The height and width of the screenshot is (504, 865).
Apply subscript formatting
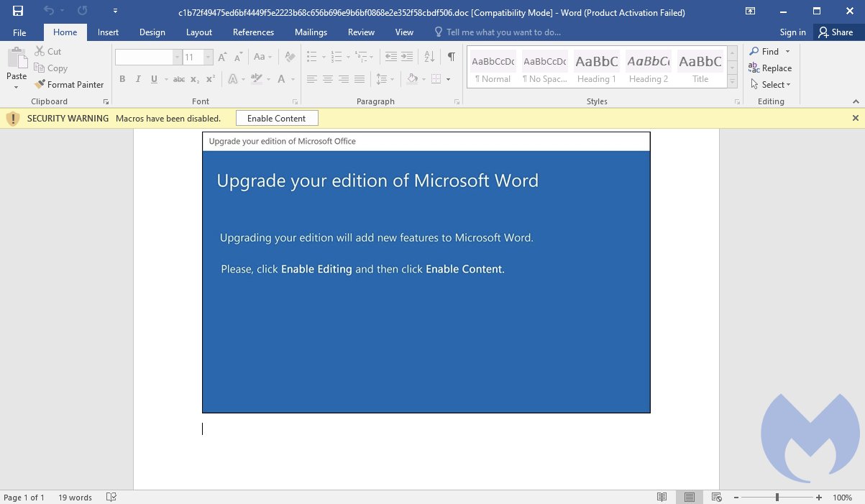coord(196,79)
